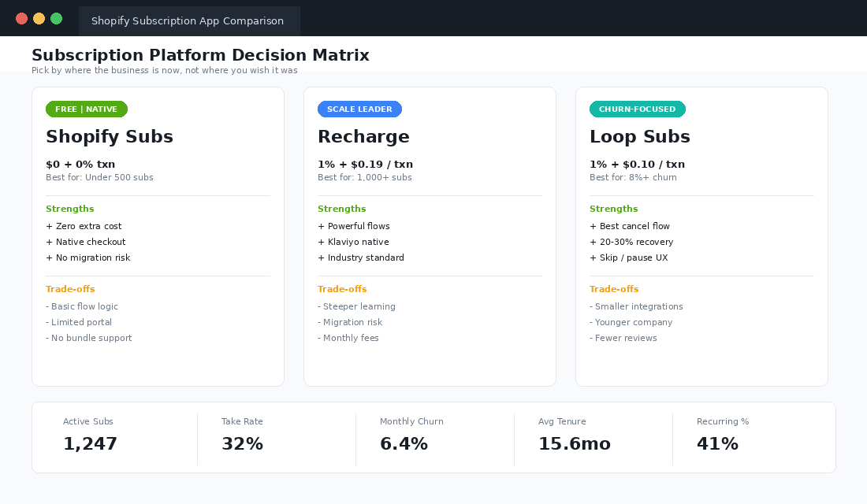Click '+ Powerful flows' item
This screenshot has height=504, width=867.
tap(354, 226)
